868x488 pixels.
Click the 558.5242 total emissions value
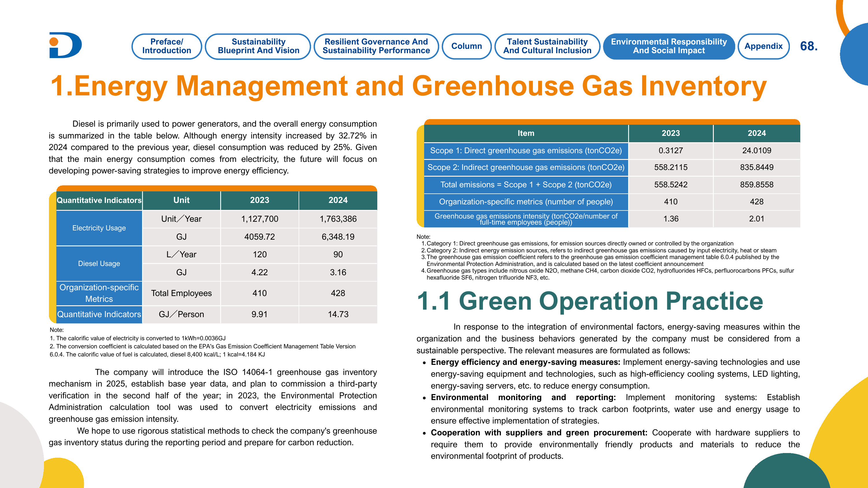[671, 184]
